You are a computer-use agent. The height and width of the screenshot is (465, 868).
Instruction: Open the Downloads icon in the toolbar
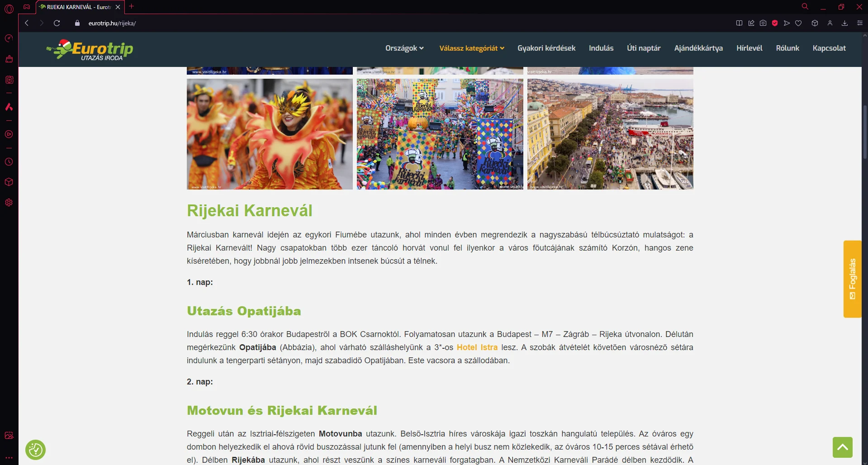(x=844, y=23)
